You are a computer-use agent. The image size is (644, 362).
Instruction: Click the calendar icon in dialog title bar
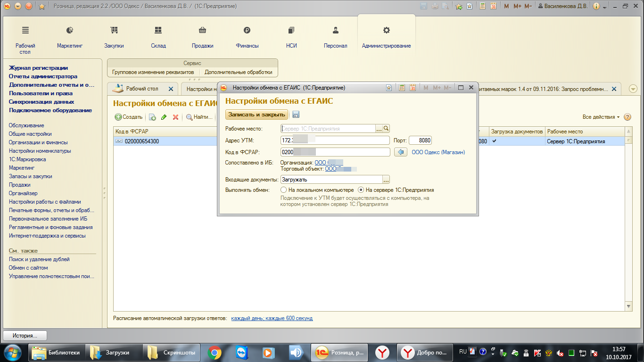[x=413, y=88]
